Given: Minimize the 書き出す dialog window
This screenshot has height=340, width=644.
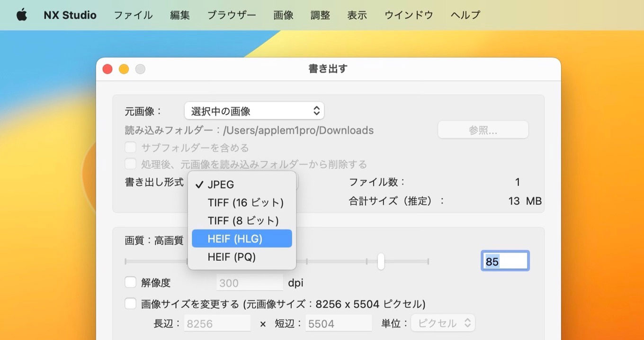Looking at the screenshot, I should [124, 69].
